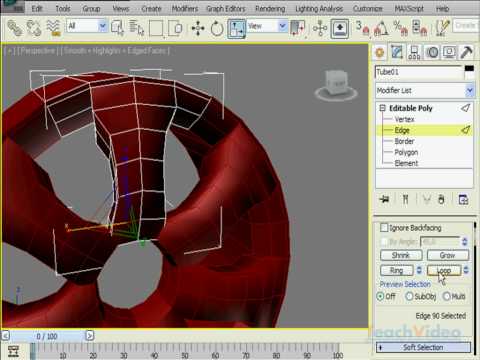Choose the Bind to Space Warp tool
The image size is (480, 360).
point(53,28)
